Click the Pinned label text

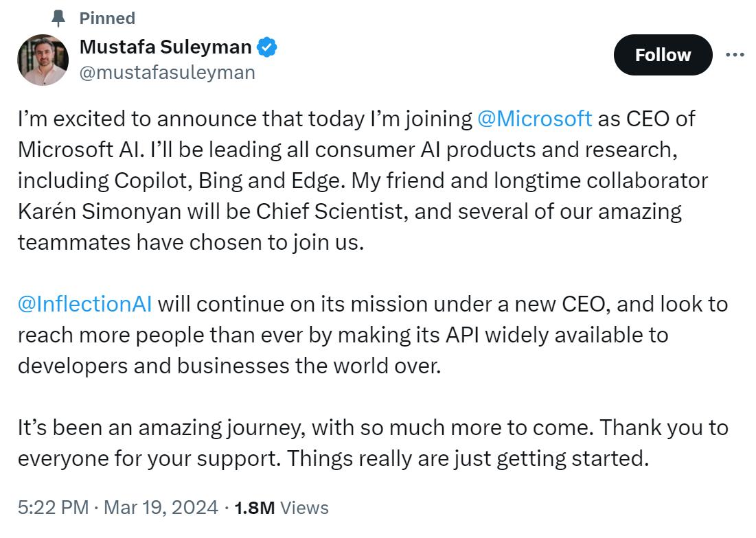pos(107,18)
